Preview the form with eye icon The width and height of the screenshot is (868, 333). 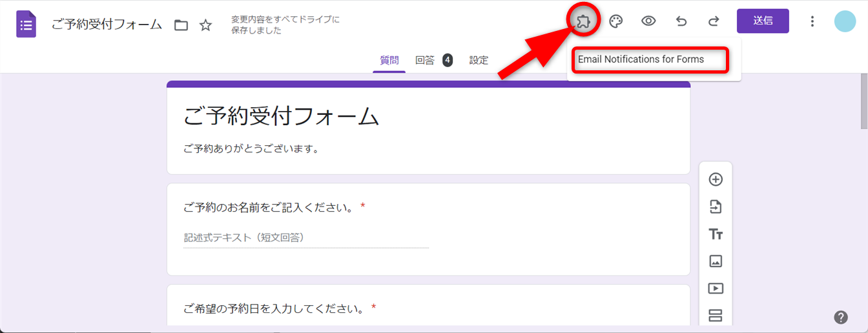point(648,21)
